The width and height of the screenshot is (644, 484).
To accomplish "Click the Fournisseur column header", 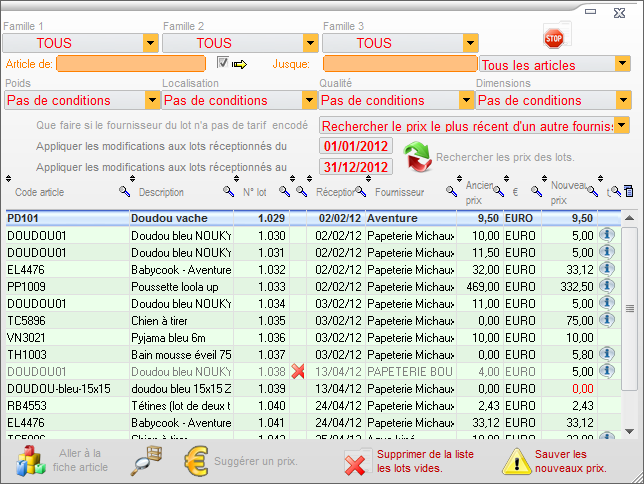I will [x=399, y=192].
